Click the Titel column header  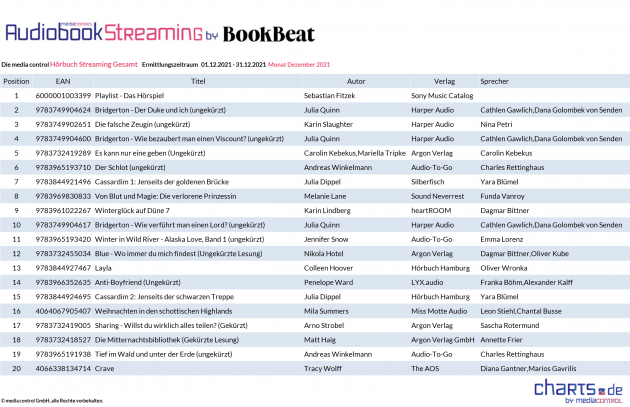[197, 80]
